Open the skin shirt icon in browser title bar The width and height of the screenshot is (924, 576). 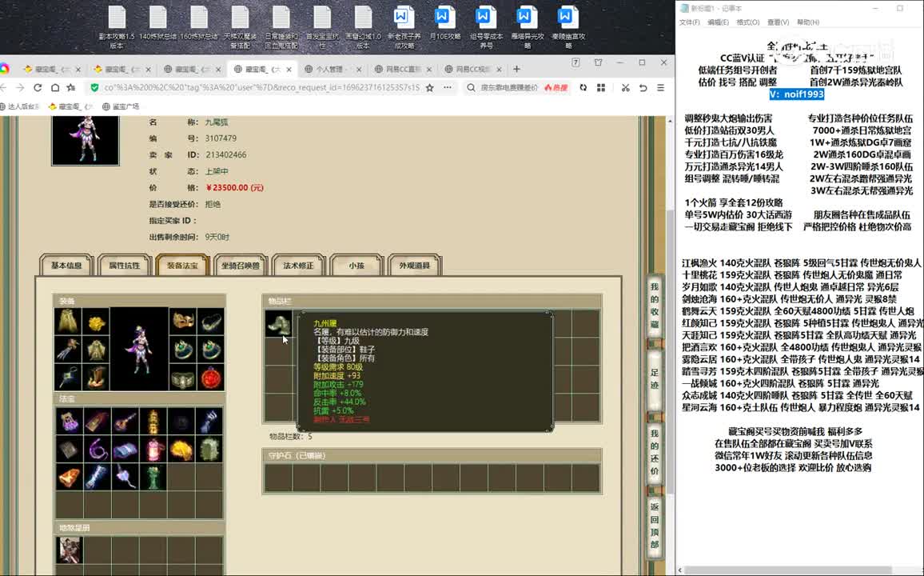coord(598,62)
